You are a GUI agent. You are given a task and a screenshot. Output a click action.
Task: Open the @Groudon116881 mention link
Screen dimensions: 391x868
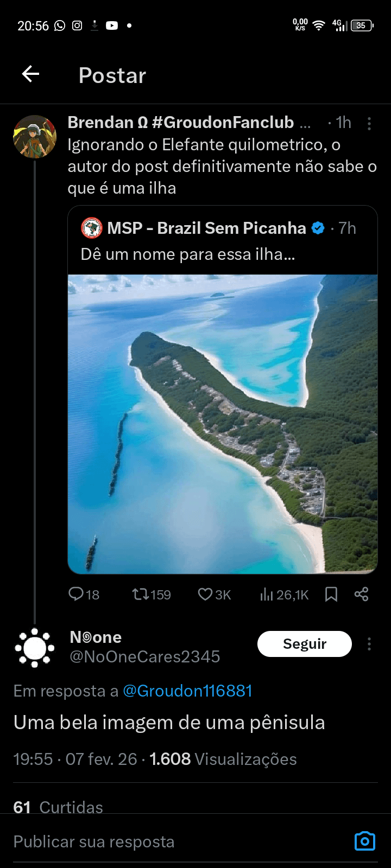pos(187,691)
